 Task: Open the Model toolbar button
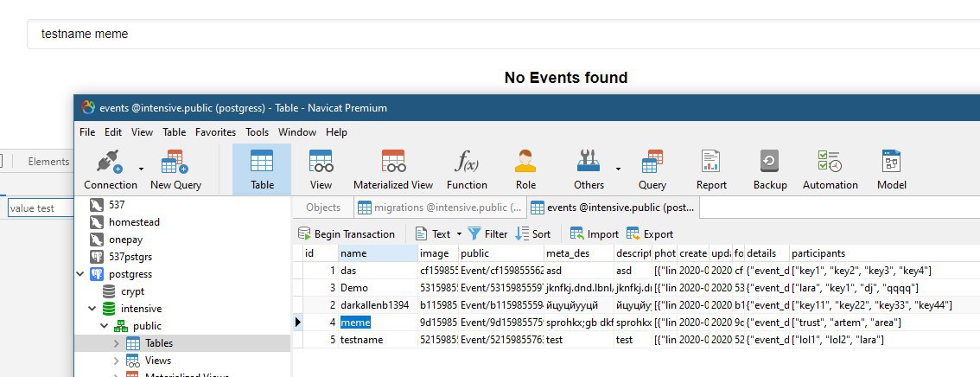891,169
